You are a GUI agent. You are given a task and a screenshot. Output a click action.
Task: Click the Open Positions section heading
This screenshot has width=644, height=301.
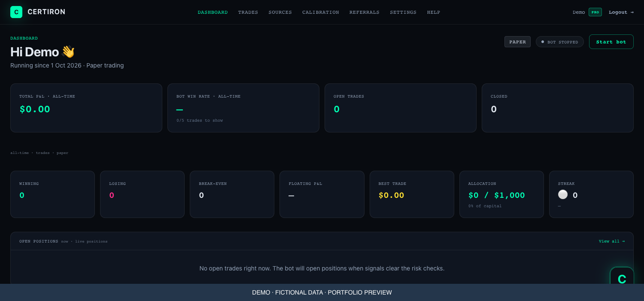(x=39, y=241)
